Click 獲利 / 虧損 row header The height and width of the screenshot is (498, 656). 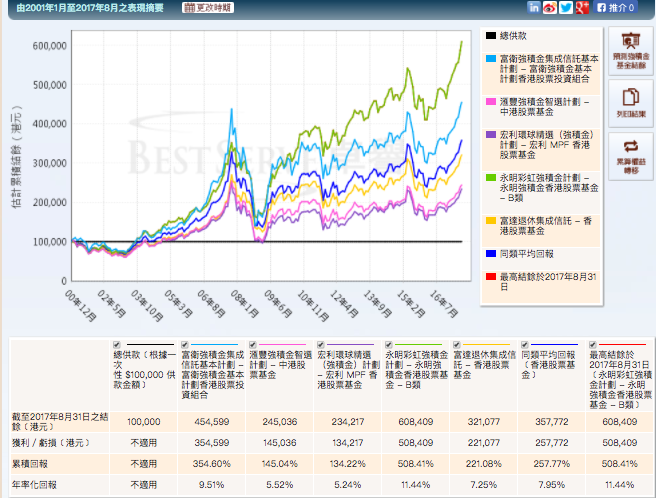[x=51, y=443]
